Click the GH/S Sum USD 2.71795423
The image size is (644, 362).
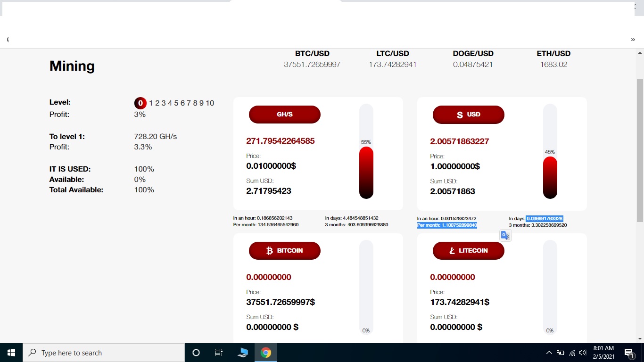pos(269,191)
